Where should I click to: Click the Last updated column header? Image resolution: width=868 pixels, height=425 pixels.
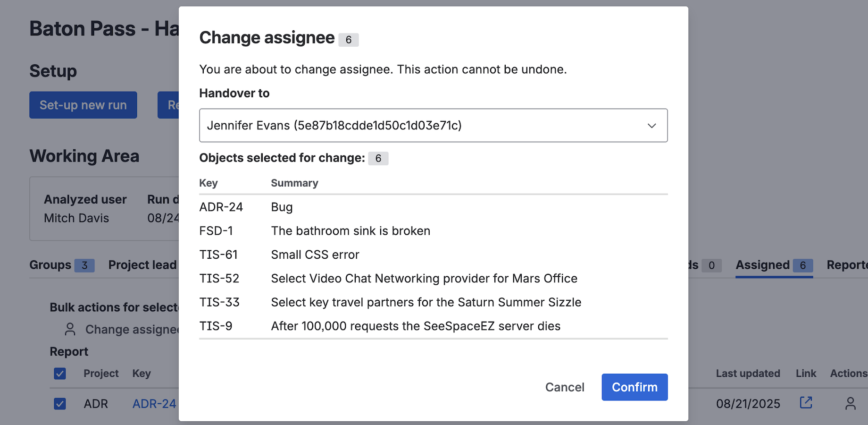tap(748, 374)
